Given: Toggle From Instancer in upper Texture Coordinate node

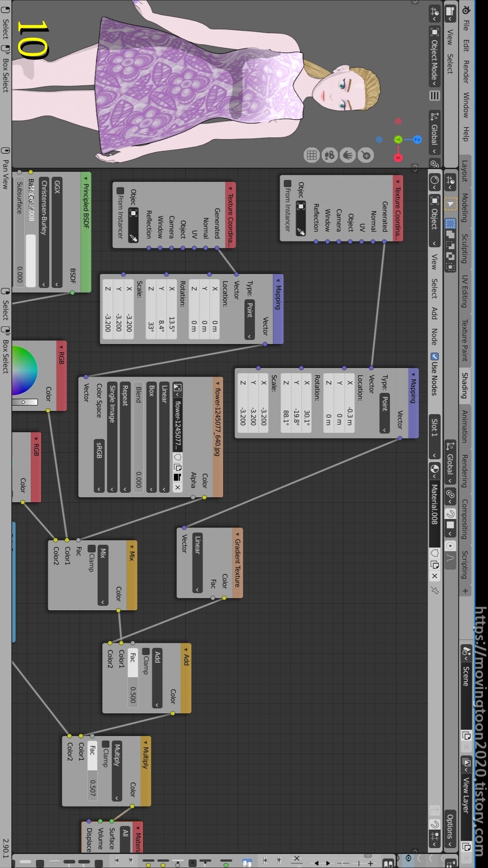Looking at the screenshot, I should (287, 183).
